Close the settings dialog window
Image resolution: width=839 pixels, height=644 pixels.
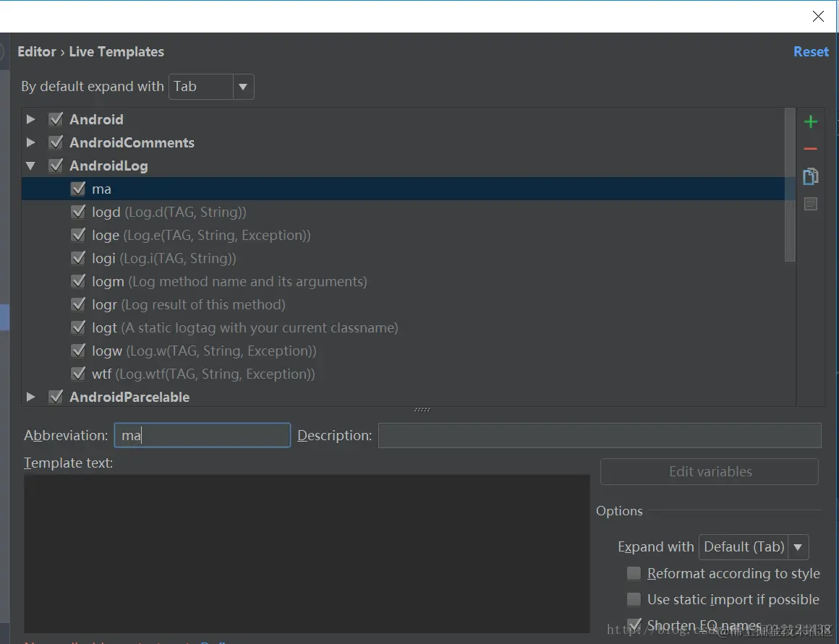pyautogui.click(x=818, y=17)
